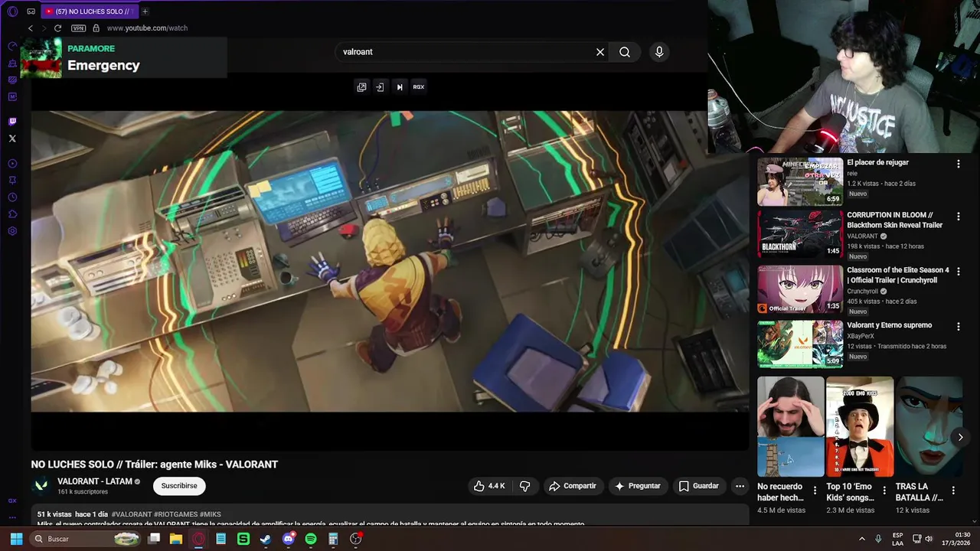
Task: Start voice search with microphone
Action: click(659, 52)
